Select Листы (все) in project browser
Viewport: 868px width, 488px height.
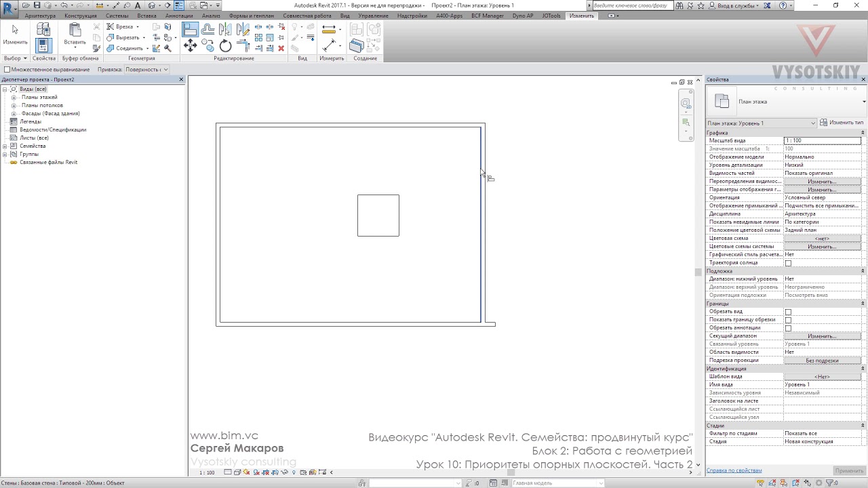34,138
